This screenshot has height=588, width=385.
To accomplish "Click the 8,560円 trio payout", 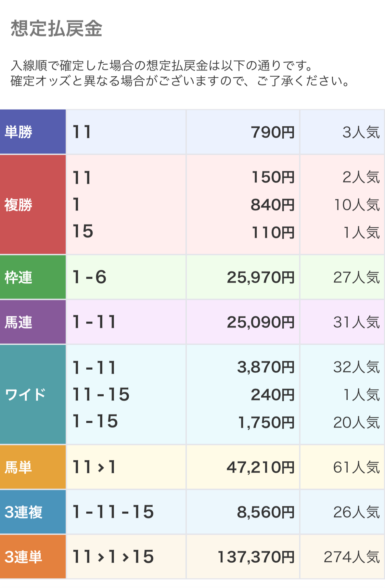I will pyautogui.click(x=266, y=512).
